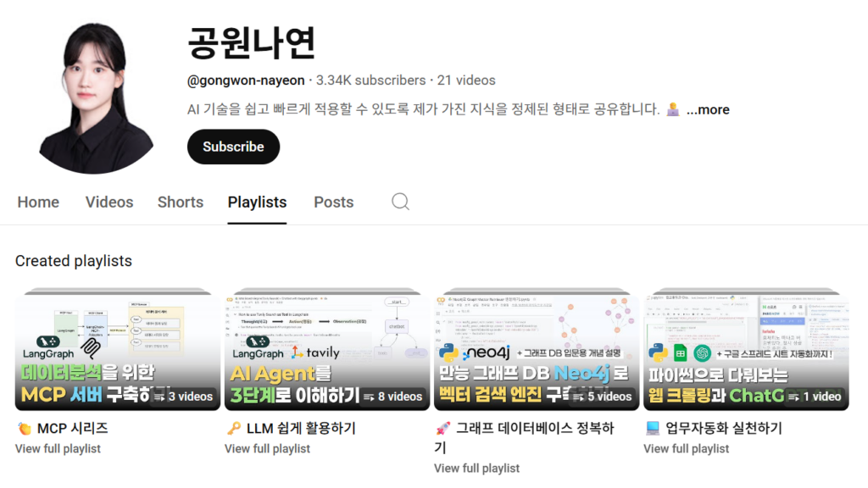Click the 1 video playlist count badge

coord(815,396)
